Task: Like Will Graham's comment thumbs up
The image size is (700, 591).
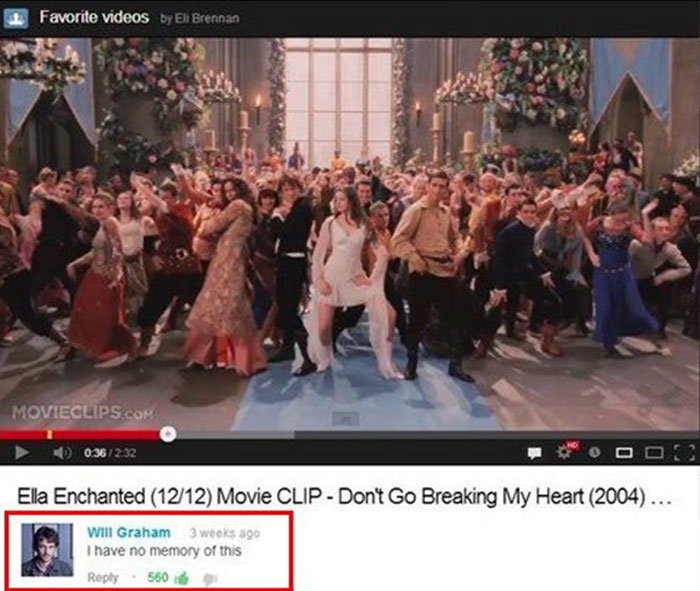Action: point(181,579)
